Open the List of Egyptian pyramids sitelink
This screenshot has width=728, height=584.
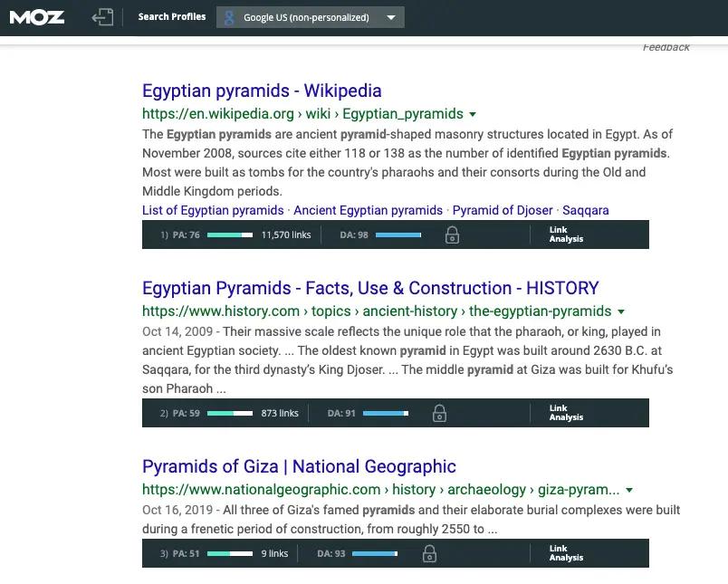point(213,210)
